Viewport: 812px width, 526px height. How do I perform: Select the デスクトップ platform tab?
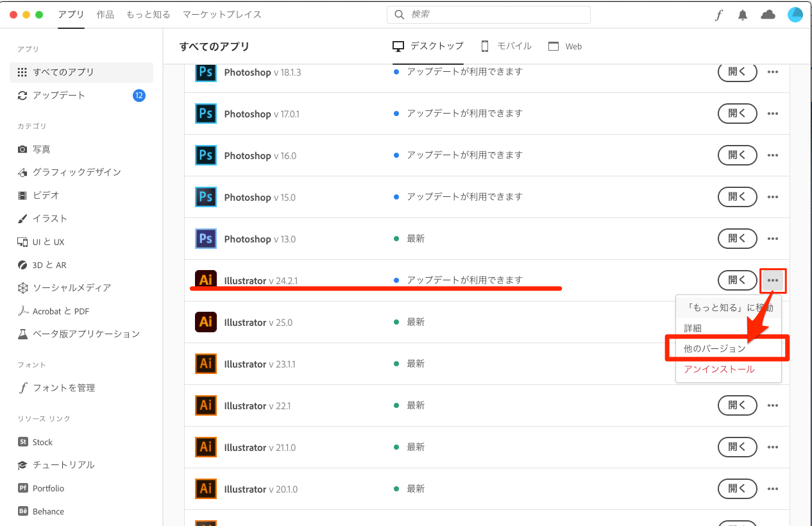point(428,46)
